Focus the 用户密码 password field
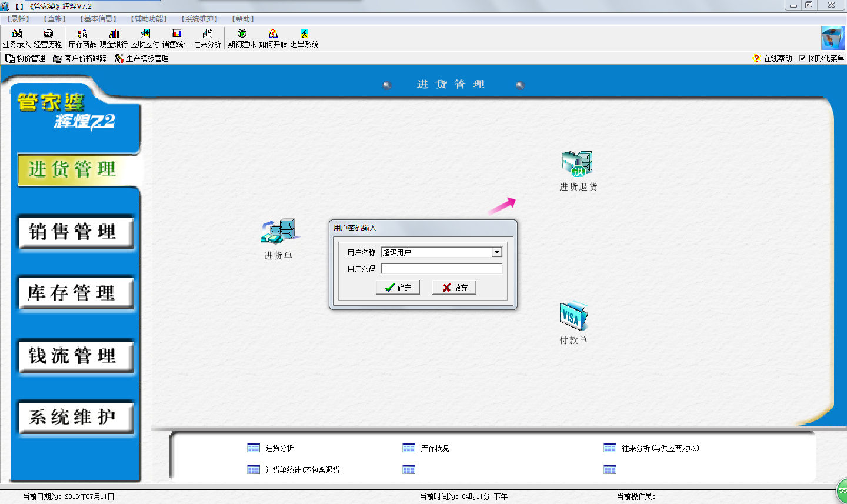Screen dimensions: 847x504 pos(442,269)
